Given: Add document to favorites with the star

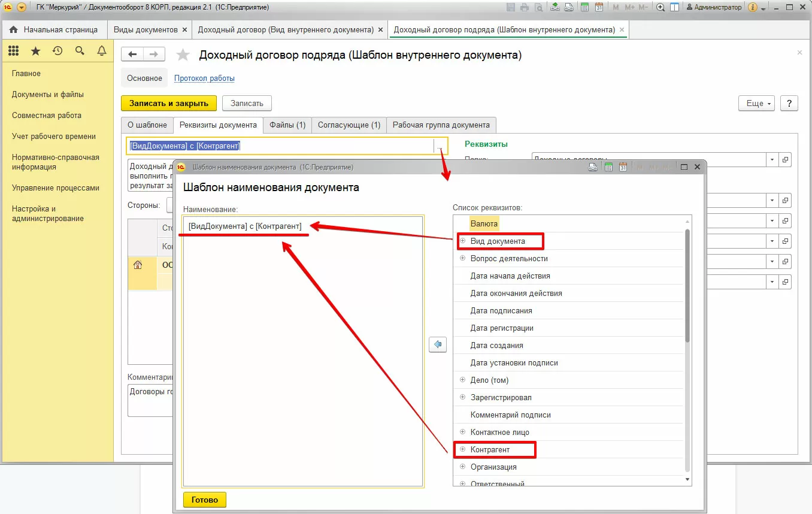Looking at the screenshot, I should [183, 55].
